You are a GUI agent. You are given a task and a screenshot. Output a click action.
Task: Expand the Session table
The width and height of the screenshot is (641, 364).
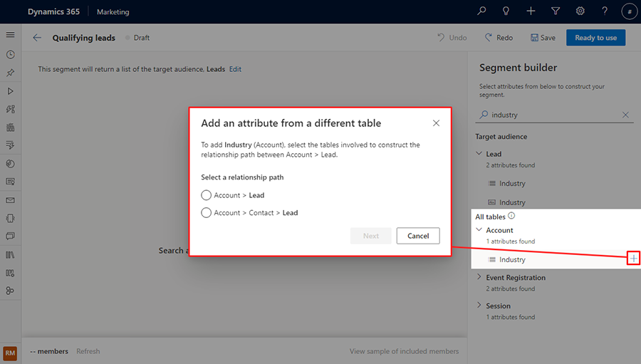pyautogui.click(x=479, y=306)
